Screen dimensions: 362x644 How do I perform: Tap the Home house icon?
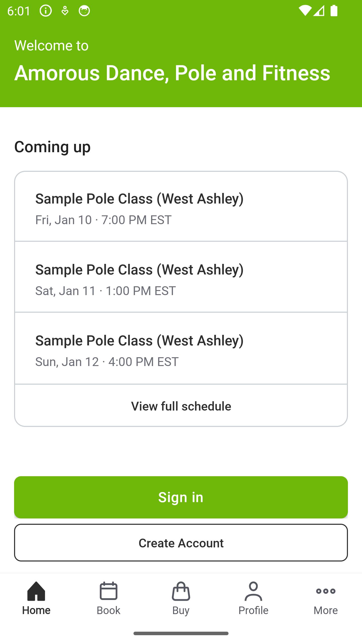click(x=36, y=591)
